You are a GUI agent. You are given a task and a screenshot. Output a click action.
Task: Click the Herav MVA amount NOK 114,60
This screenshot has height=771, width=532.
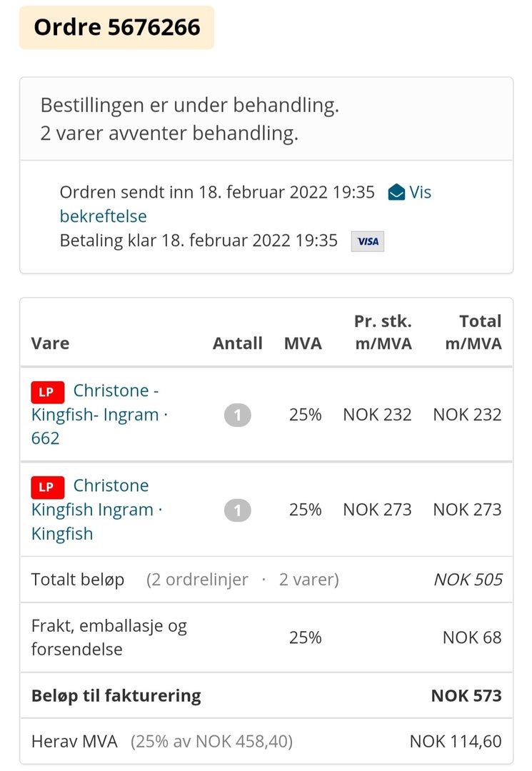point(456,742)
